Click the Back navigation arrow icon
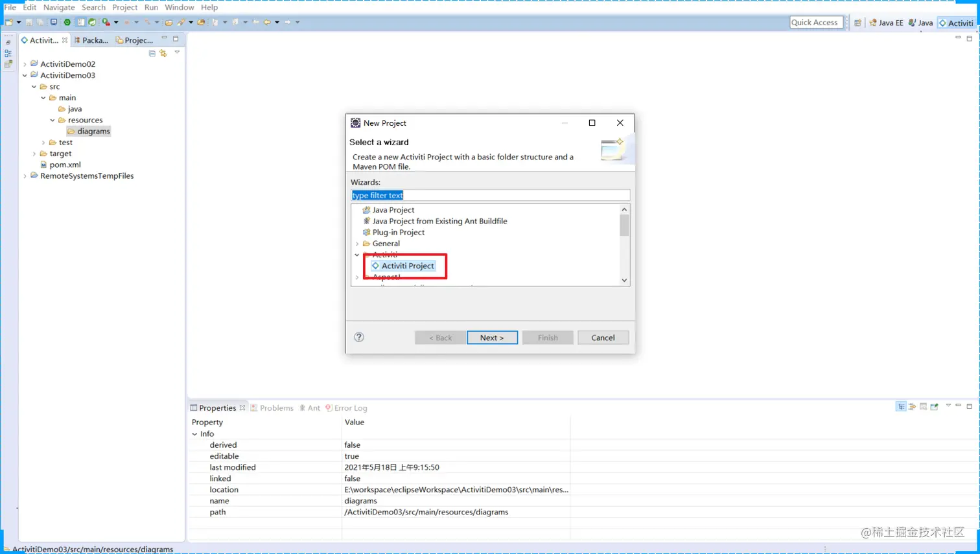980x554 pixels. (x=267, y=22)
